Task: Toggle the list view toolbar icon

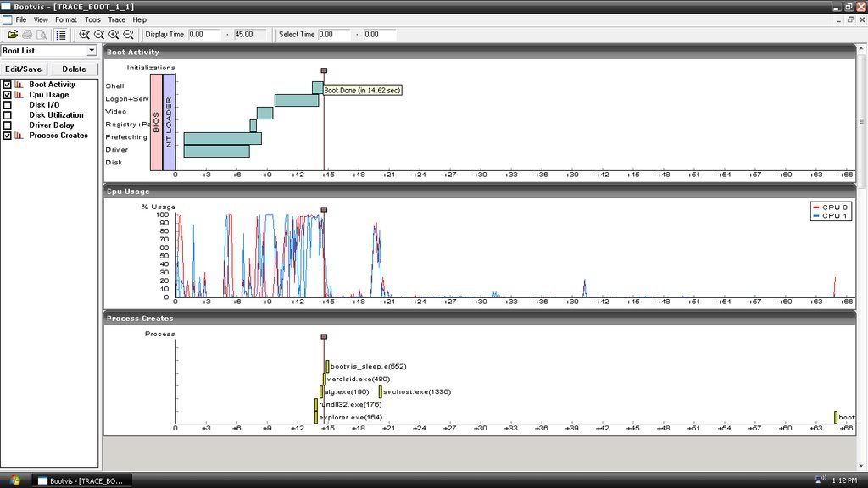Action: 61,34
